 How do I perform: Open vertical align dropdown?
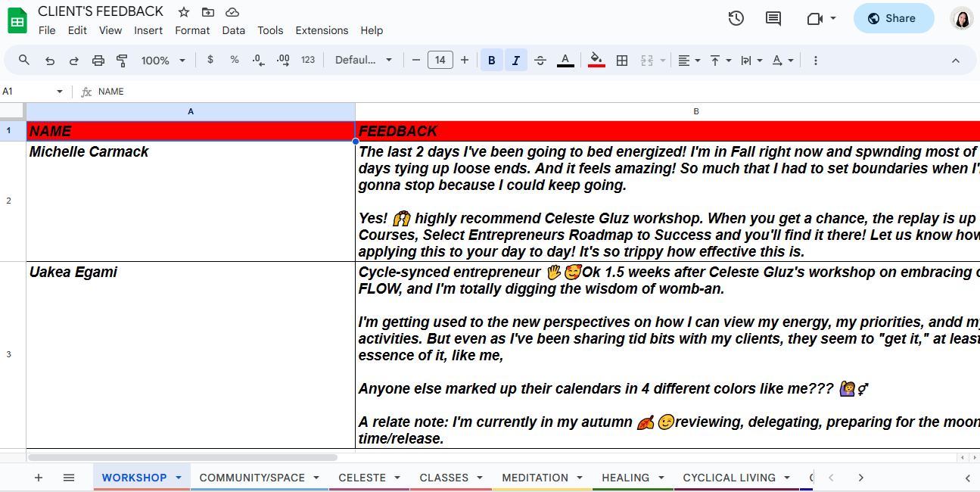720,61
